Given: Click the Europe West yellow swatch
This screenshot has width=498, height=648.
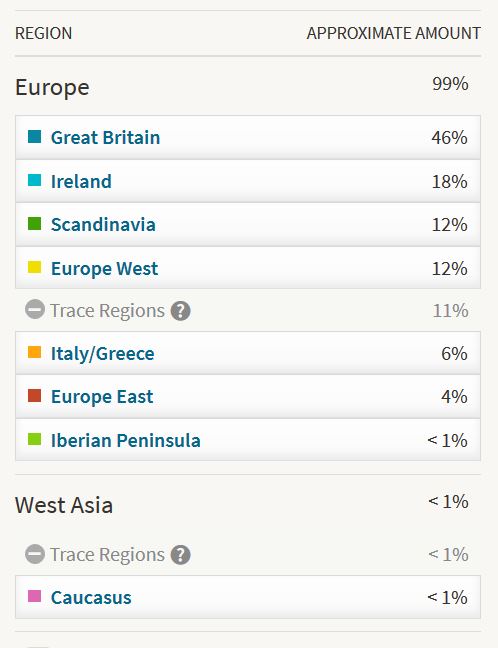Looking at the screenshot, I should pos(34,267).
